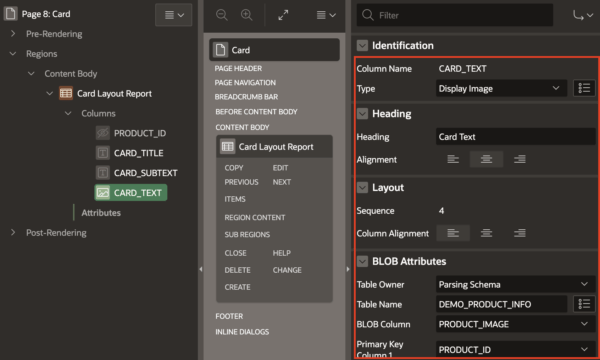Set heading Alignment to center
The width and height of the screenshot is (600, 360).
pos(486,159)
